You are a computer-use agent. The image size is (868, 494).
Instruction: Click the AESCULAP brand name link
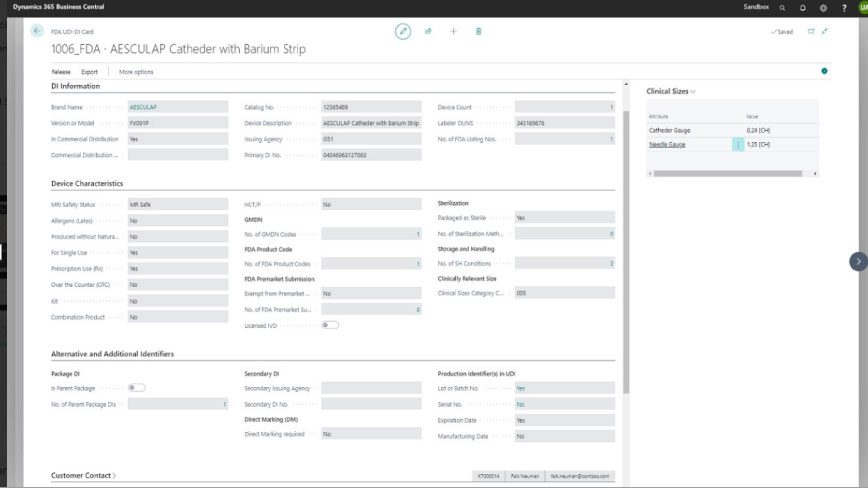click(143, 107)
